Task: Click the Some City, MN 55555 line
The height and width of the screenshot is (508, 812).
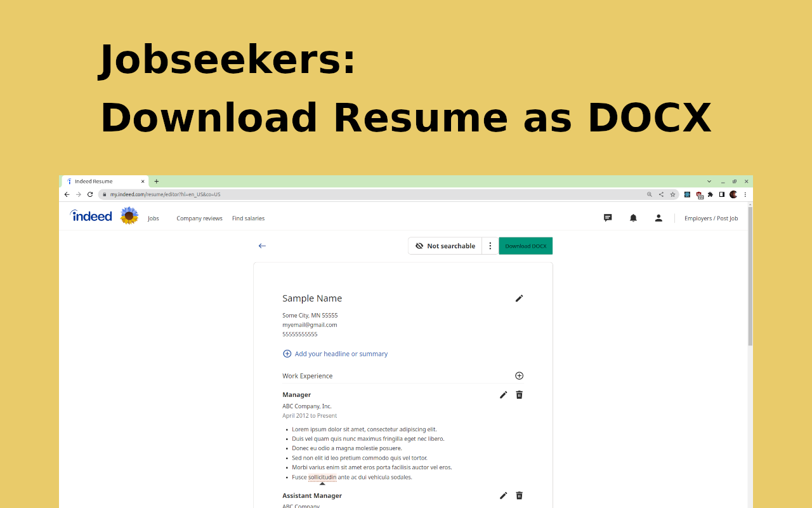Action: (310, 315)
